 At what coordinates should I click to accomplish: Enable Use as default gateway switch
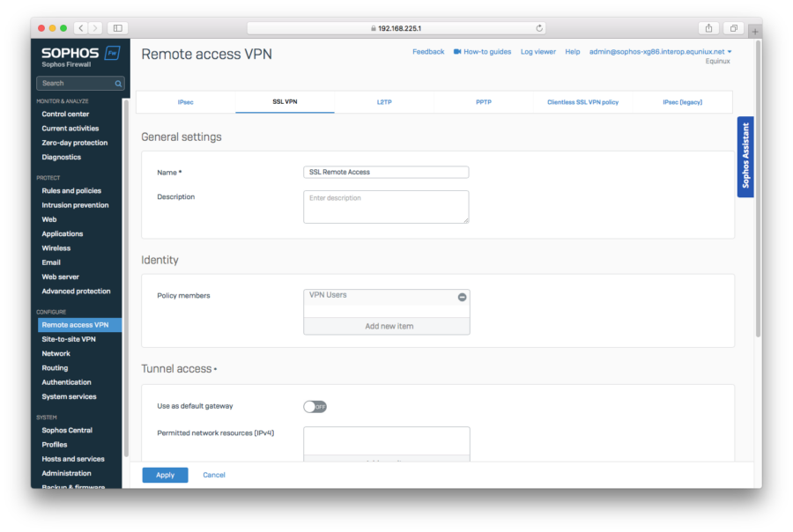point(315,407)
